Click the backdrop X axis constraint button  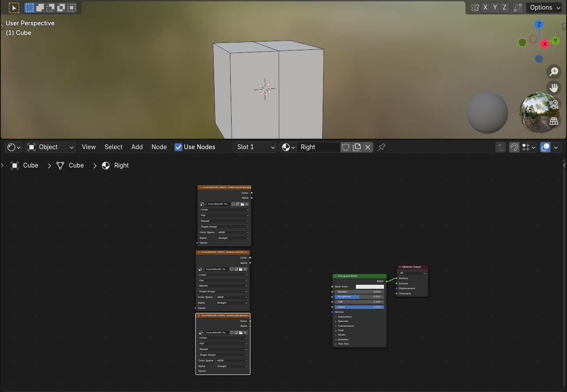pyautogui.click(x=485, y=7)
